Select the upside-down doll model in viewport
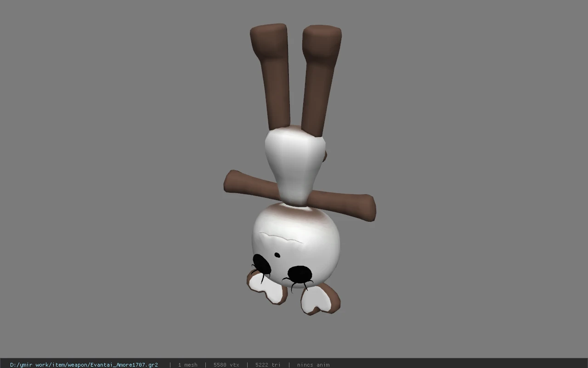 click(x=300, y=169)
